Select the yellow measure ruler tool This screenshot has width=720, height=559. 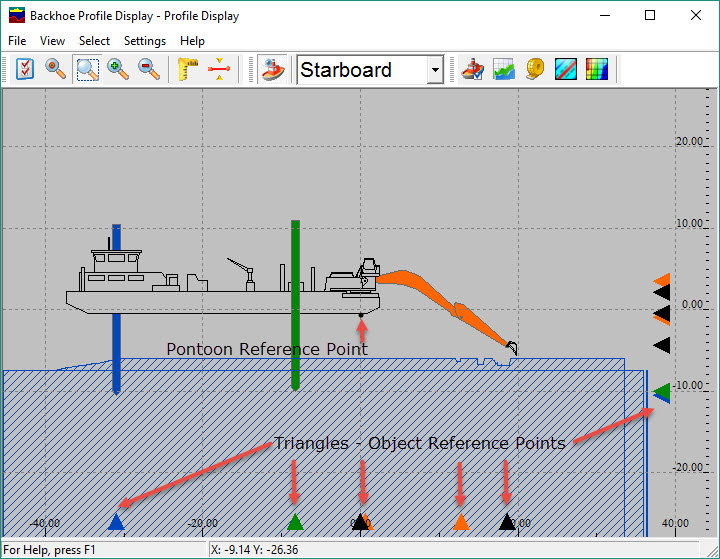click(x=187, y=69)
